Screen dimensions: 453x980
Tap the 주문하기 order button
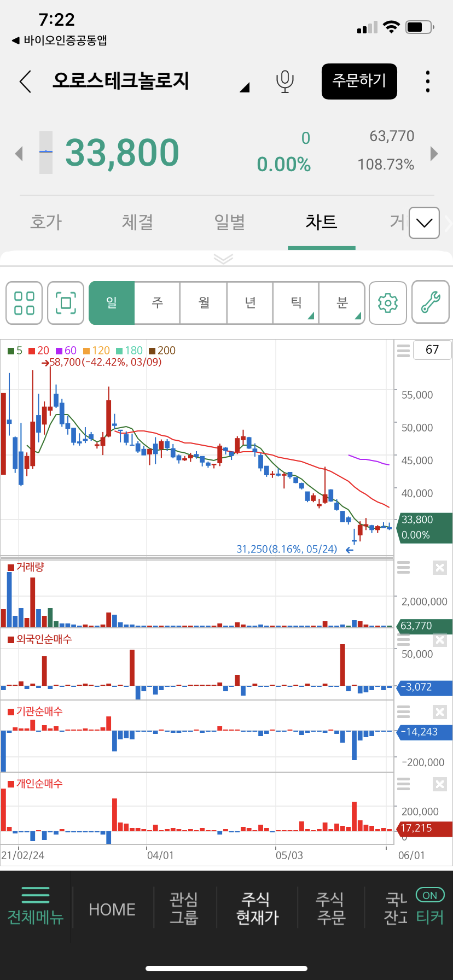click(x=359, y=81)
